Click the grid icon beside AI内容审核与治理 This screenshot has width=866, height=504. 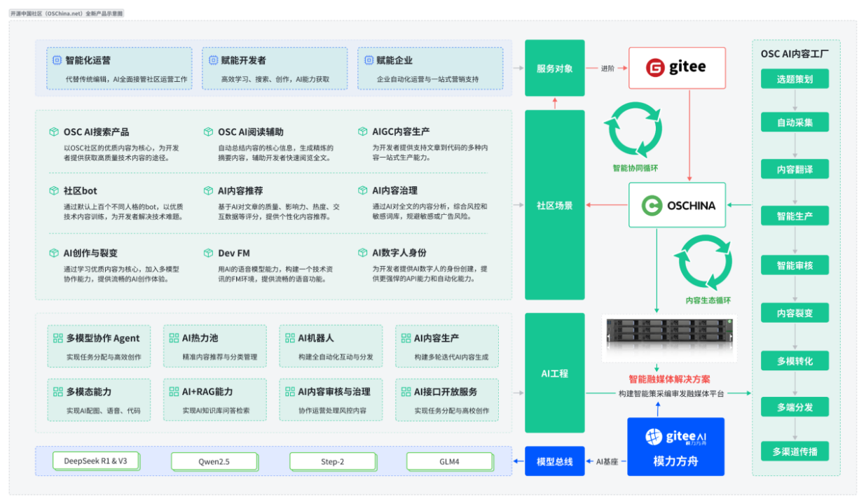[x=290, y=392]
